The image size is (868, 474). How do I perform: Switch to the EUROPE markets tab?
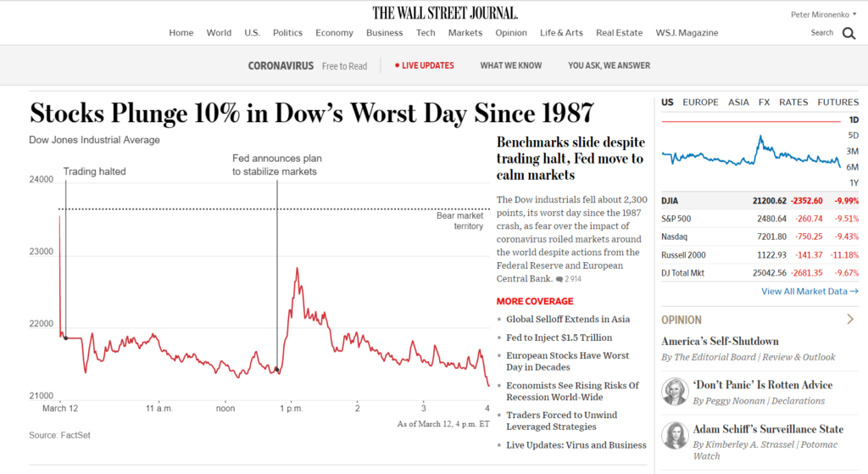coord(700,103)
